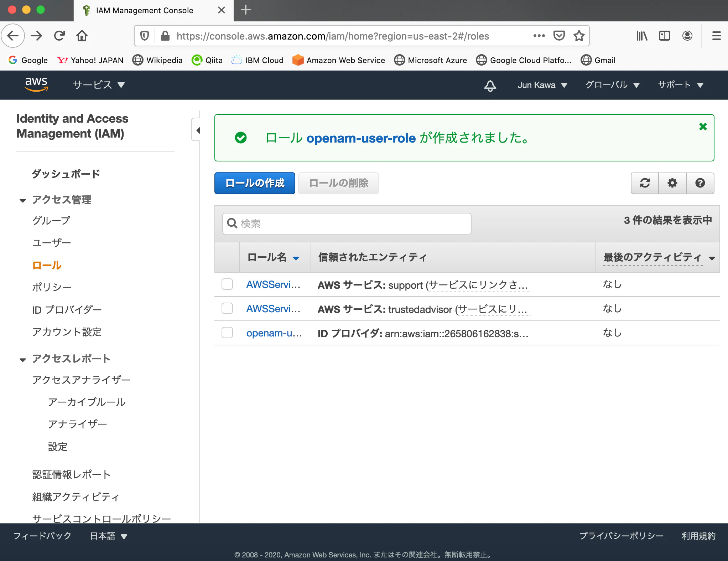728x561 pixels.
Task: Open tracking protection shield icon
Action: click(145, 36)
